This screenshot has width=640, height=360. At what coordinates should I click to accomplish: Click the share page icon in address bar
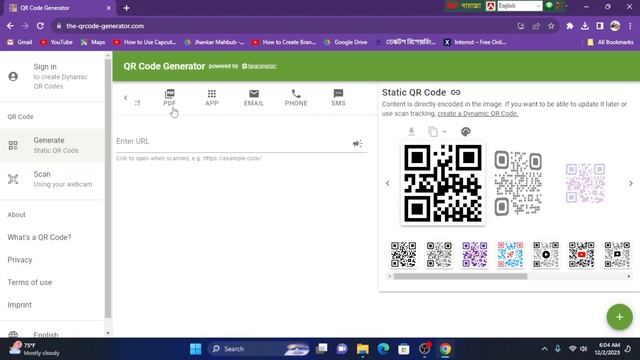(x=536, y=26)
